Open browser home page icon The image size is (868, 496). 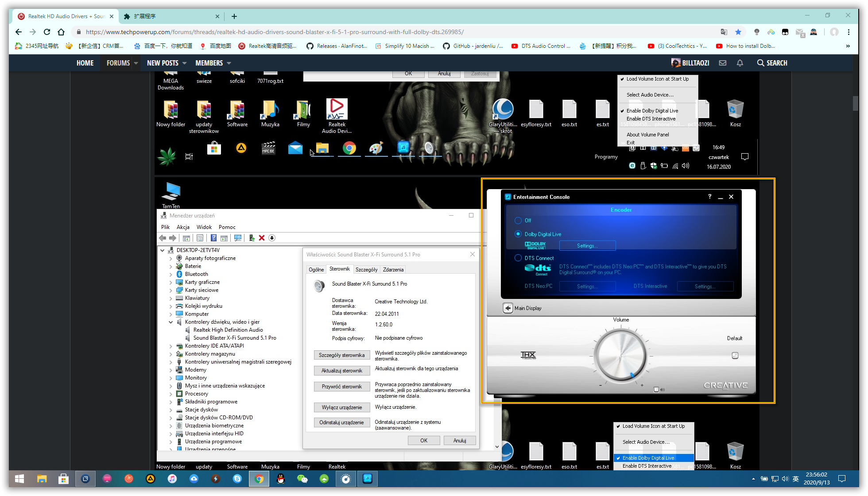pos(61,32)
